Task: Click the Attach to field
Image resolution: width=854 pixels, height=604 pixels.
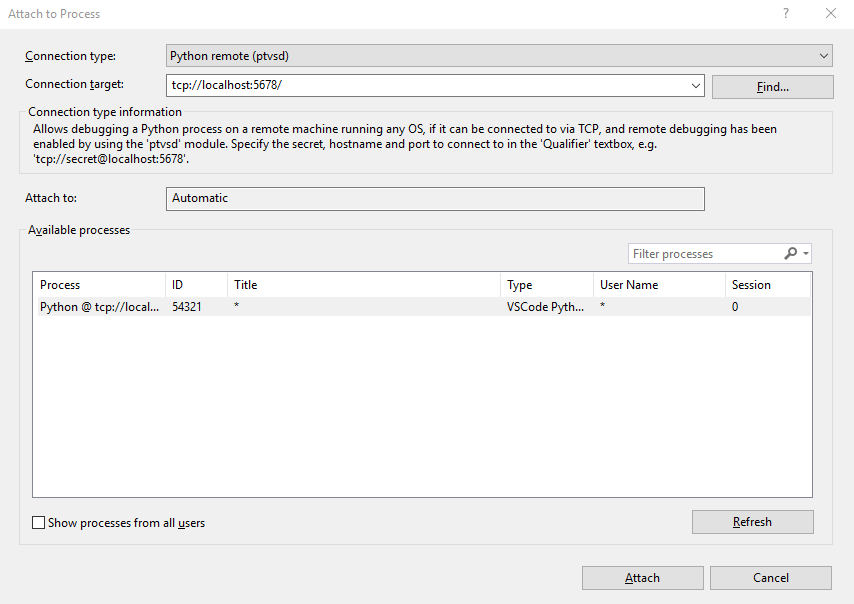Action: click(x=435, y=198)
